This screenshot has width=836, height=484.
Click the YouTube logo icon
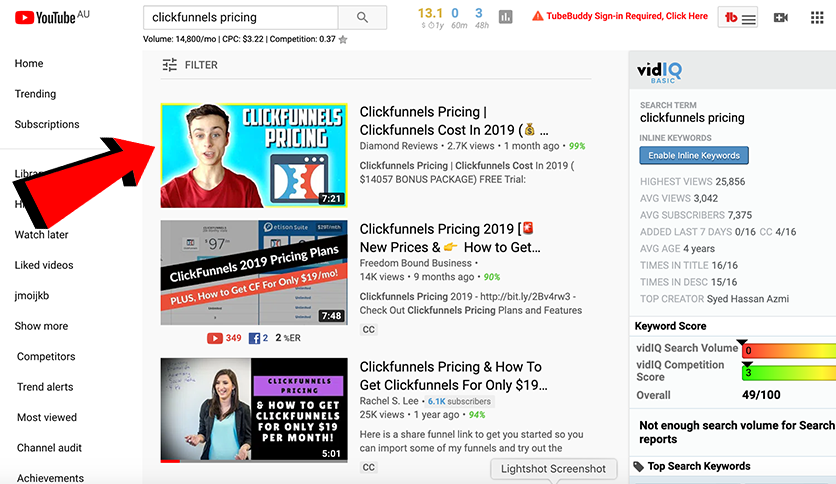point(25,18)
